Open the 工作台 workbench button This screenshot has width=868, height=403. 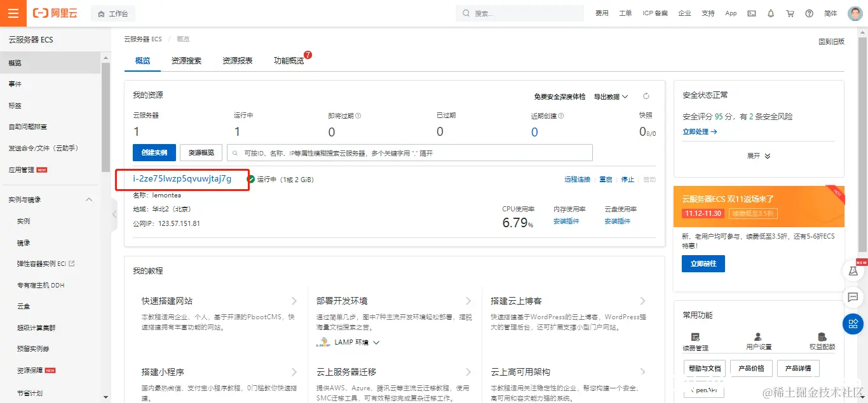(113, 13)
